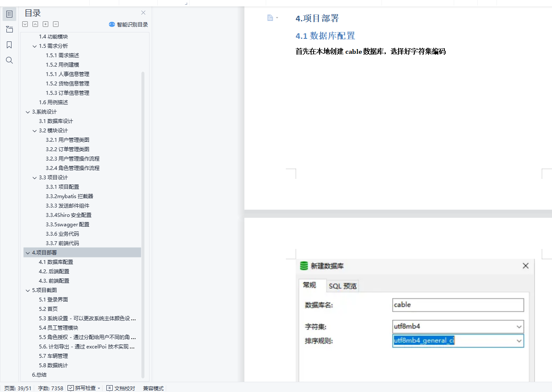Go to outline entry 4.2. 后端配置
Screen dimensions: 552x392
[x=54, y=272]
